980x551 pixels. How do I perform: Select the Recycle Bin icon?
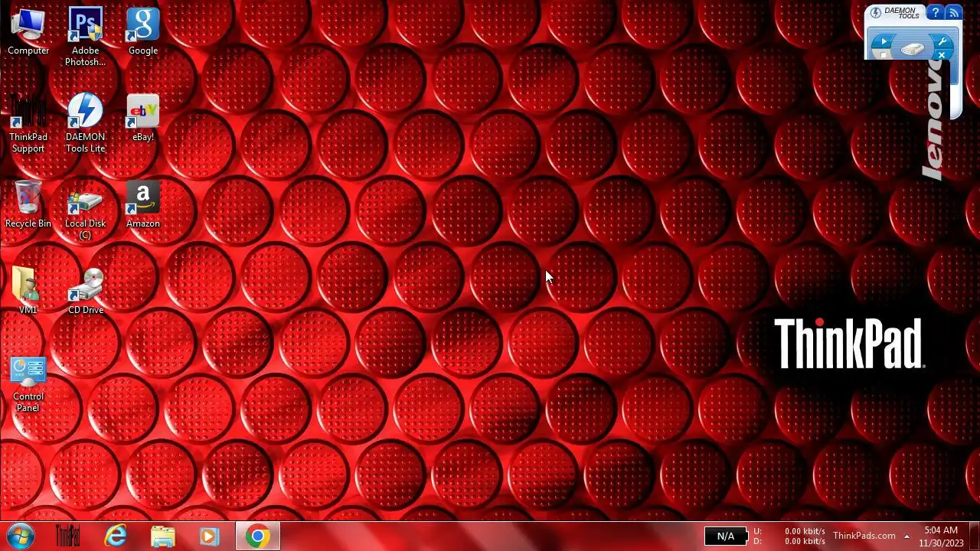click(x=28, y=205)
